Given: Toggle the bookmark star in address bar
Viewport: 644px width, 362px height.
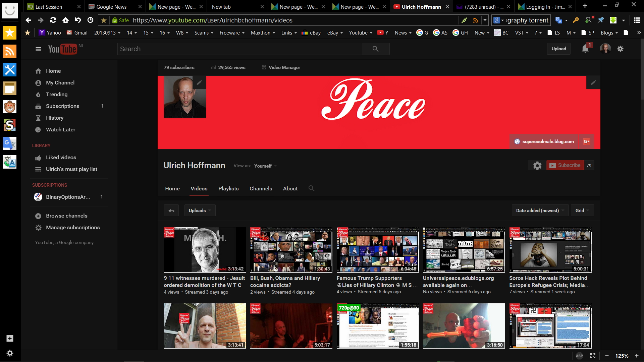Looking at the screenshot, I should [104, 20].
